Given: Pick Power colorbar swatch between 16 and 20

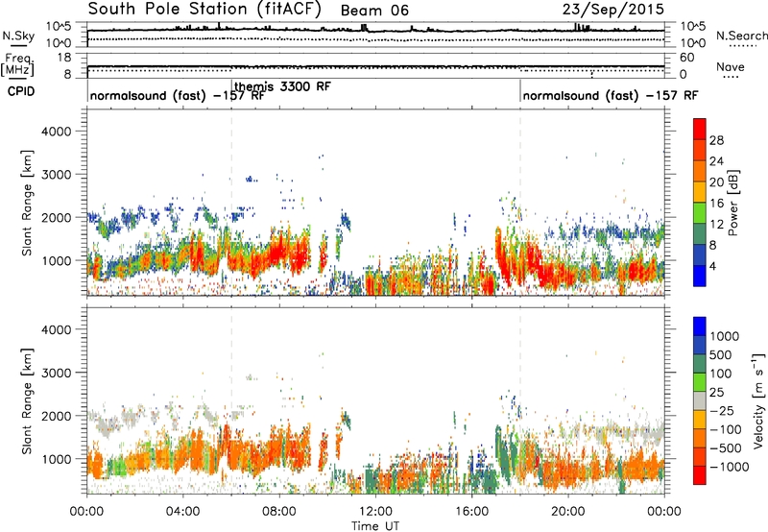Looking at the screenshot, I should (x=700, y=192).
